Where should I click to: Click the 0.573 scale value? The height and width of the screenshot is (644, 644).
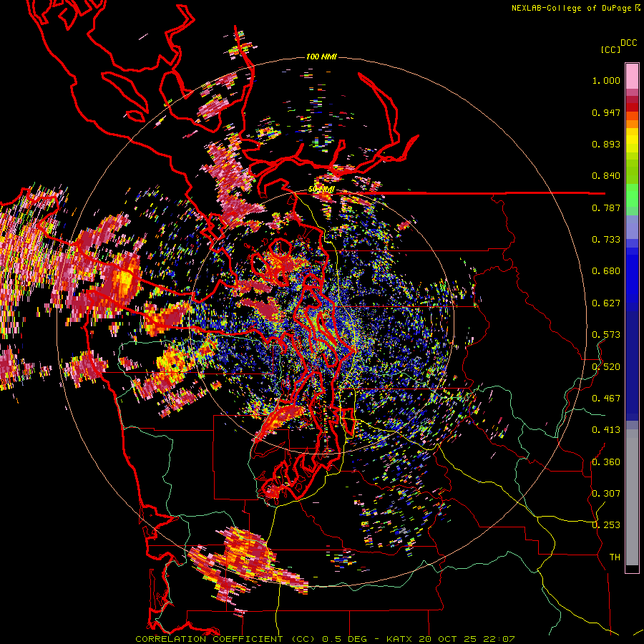click(x=606, y=335)
